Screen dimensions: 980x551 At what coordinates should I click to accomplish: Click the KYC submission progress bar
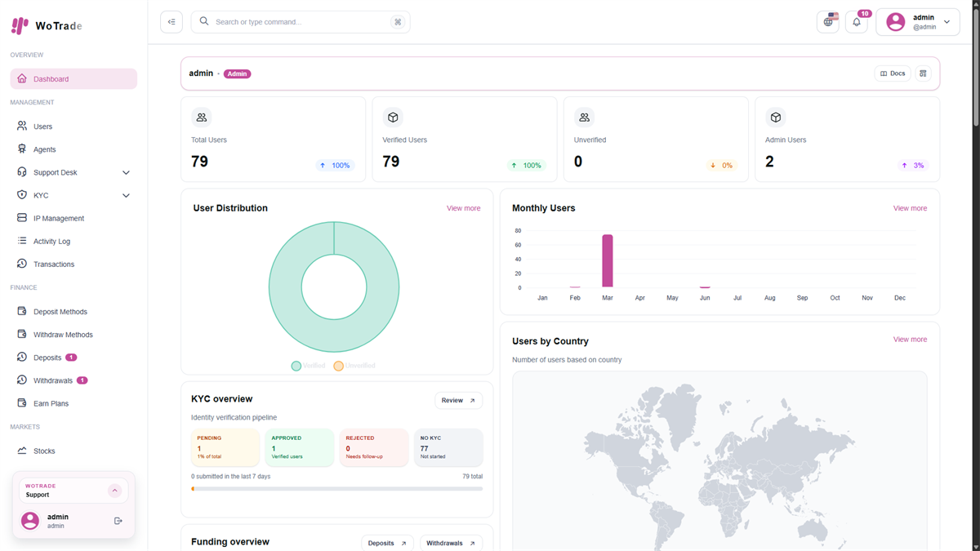tap(337, 489)
